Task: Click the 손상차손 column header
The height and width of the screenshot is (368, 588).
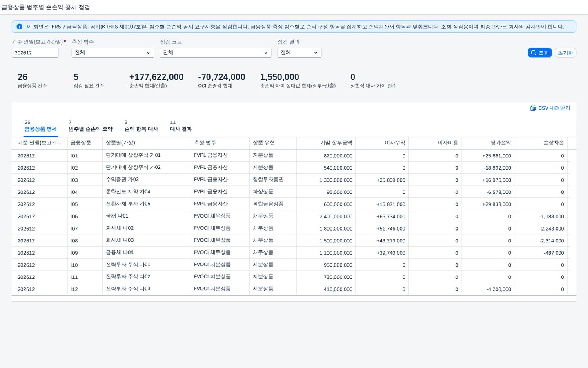Action: coord(541,143)
